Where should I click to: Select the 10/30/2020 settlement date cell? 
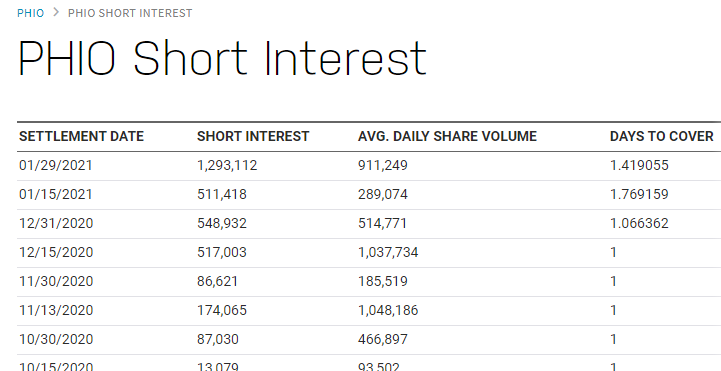tap(56, 339)
